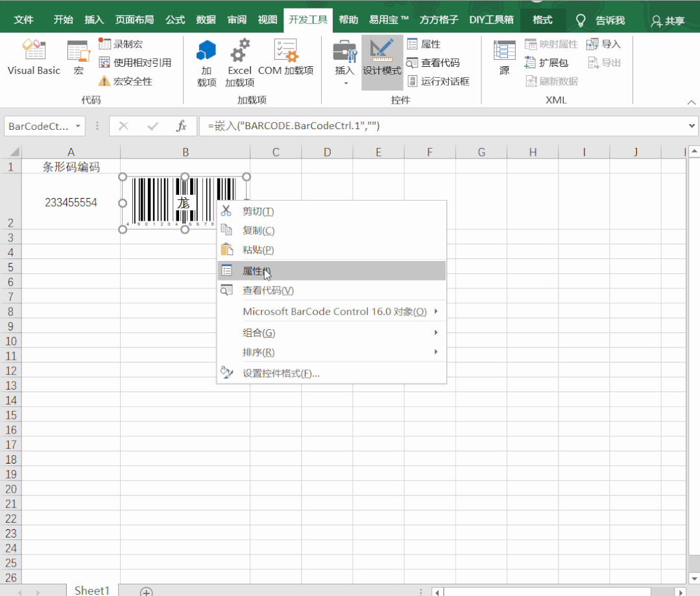Switch to the DIY工具箱 tab
Screen dimensions: 700x596
pyautogui.click(x=491, y=20)
